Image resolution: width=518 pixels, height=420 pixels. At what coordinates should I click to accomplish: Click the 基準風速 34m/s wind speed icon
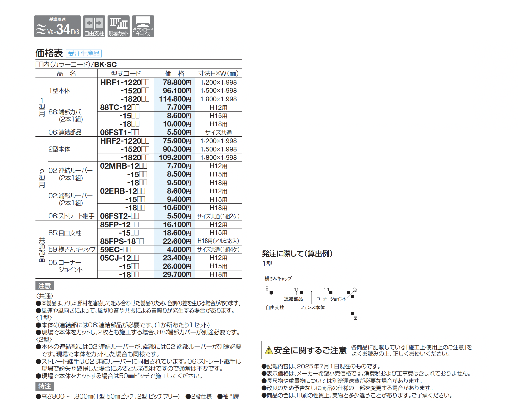[x=57, y=26]
